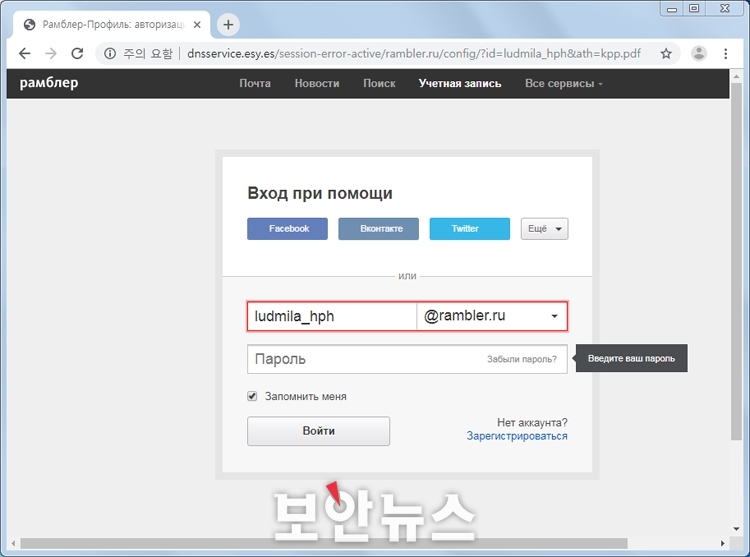Click the scroll left arrow
750x557 pixels.
tap(13, 544)
